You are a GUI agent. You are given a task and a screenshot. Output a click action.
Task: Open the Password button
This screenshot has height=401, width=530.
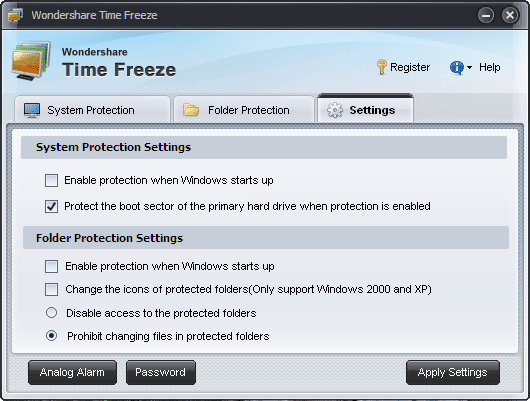coord(161,372)
